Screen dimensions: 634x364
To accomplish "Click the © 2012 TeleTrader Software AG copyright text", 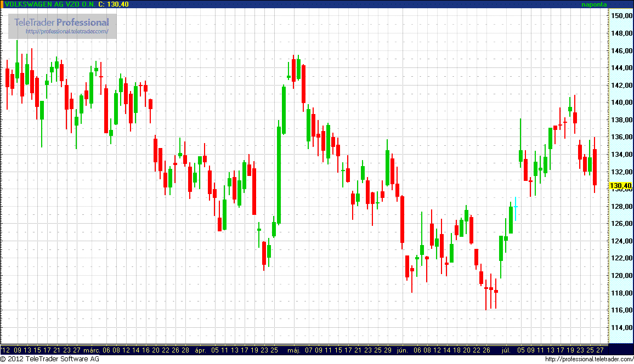I will coord(49,359).
